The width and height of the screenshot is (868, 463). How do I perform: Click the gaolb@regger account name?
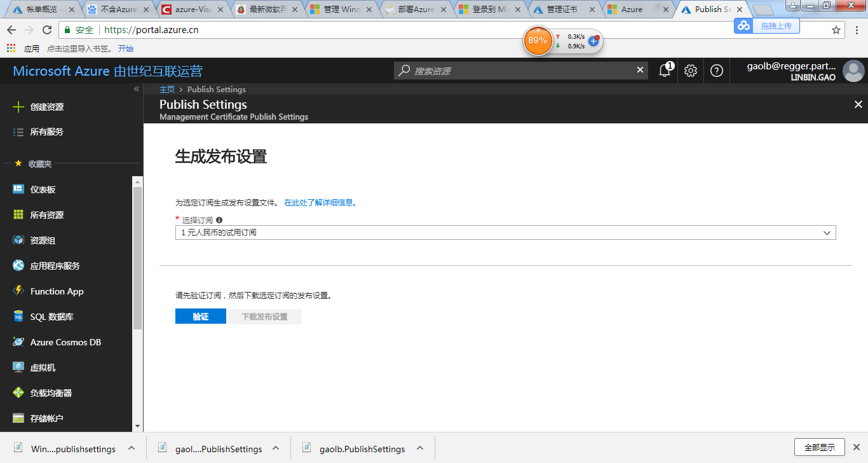click(x=791, y=66)
